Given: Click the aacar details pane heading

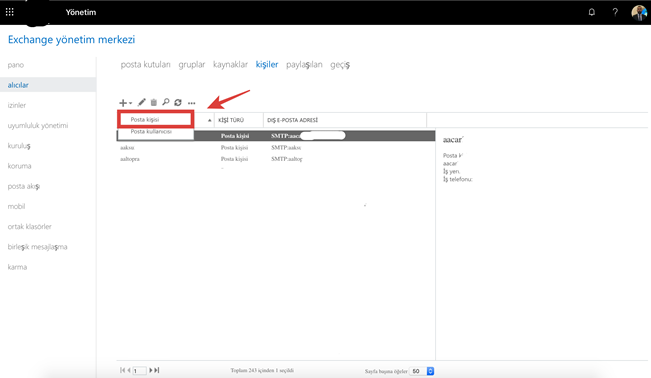Looking at the screenshot, I should pyautogui.click(x=453, y=140).
